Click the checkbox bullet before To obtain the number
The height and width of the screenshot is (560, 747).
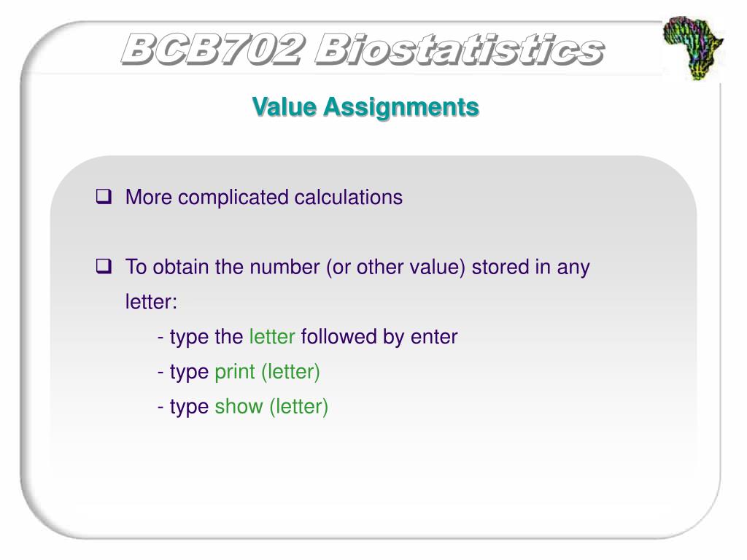point(104,265)
